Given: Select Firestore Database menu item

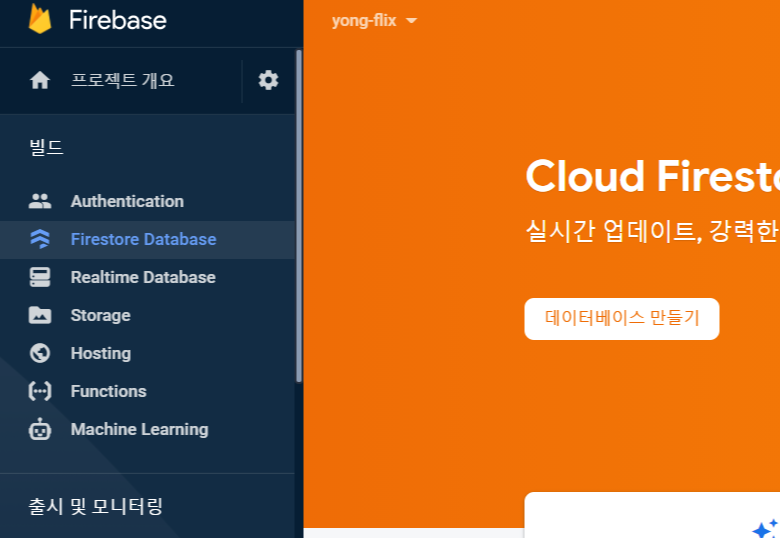Looking at the screenshot, I should 148,239.
